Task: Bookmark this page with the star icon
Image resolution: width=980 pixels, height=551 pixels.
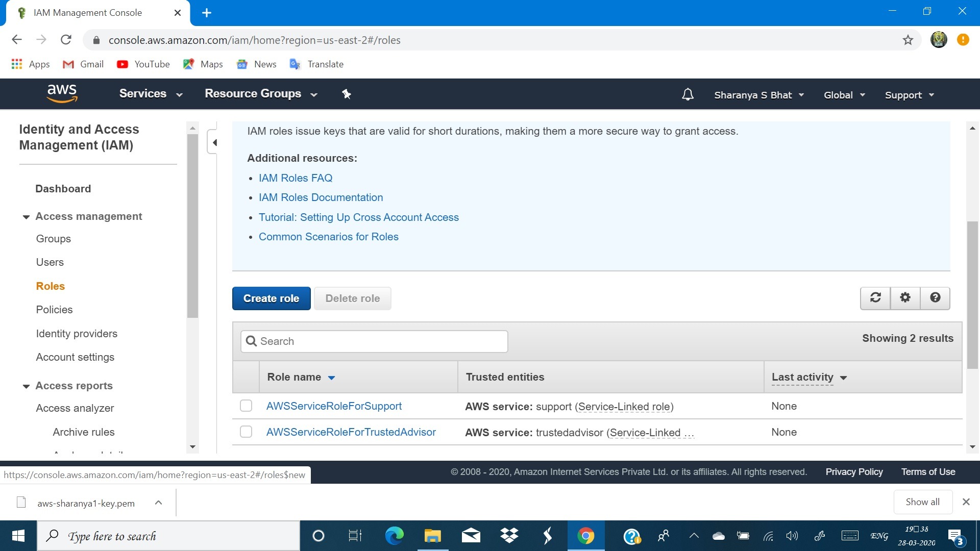Action: [908, 40]
